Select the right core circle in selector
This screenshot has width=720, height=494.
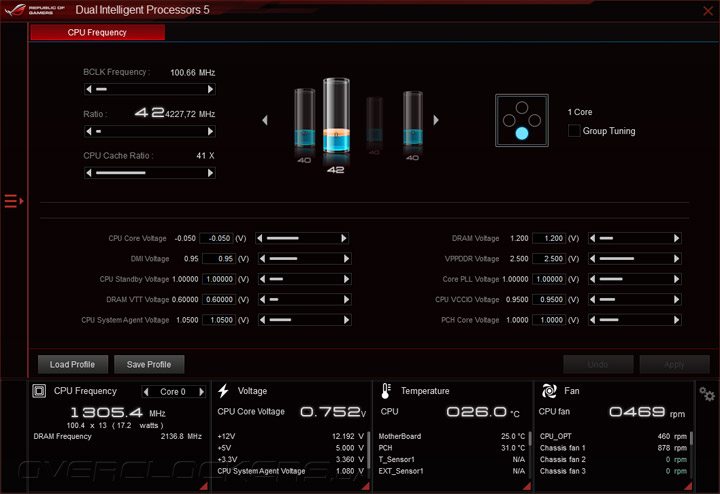coord(534,121)
